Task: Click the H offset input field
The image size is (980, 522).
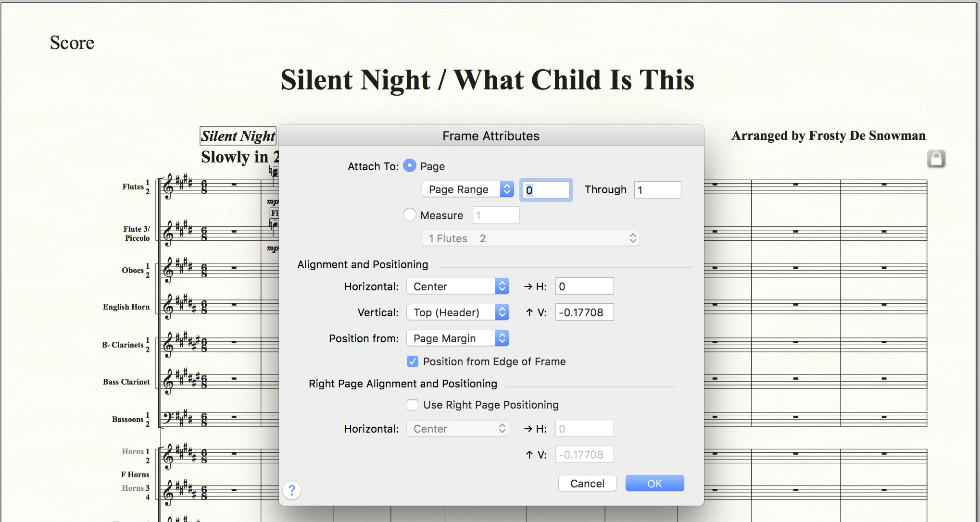Action: 584,286
